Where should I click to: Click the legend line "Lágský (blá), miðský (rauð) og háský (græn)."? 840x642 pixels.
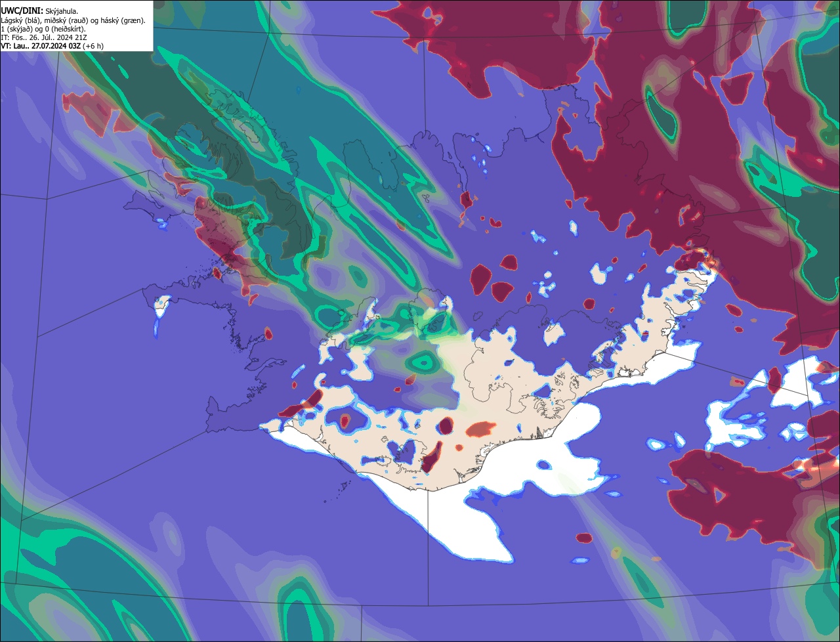click(x=73, y=20)
